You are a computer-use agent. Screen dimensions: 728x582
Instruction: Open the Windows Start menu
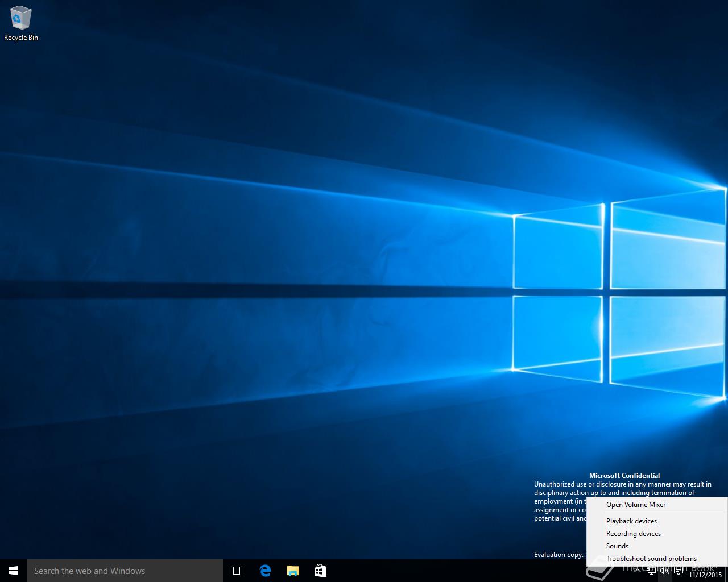[x=14, y=571]
